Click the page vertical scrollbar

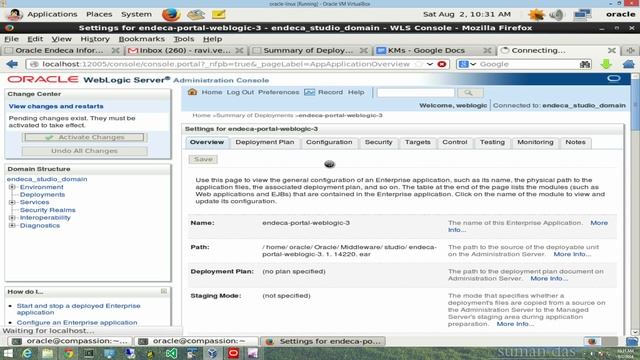(x=635, y=204)
